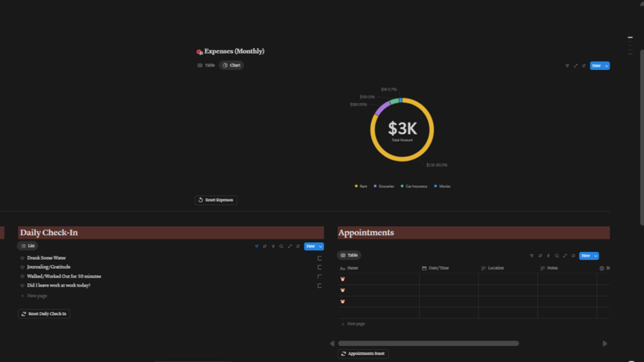This screenshot has height=362, width=644.
Task: Open Name column header menu in Appointments
Action: pyautogui.click(x=349, y=268)
